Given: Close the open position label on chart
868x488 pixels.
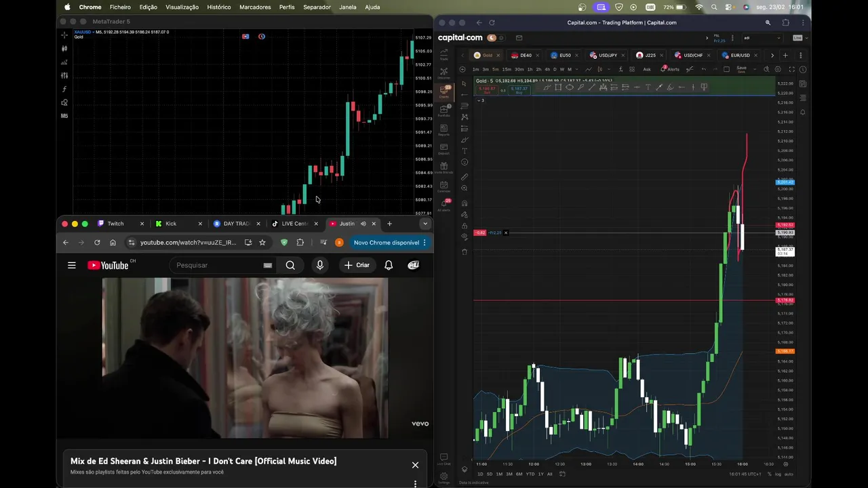Looking at the screenshot, I should tap(505, 232).
